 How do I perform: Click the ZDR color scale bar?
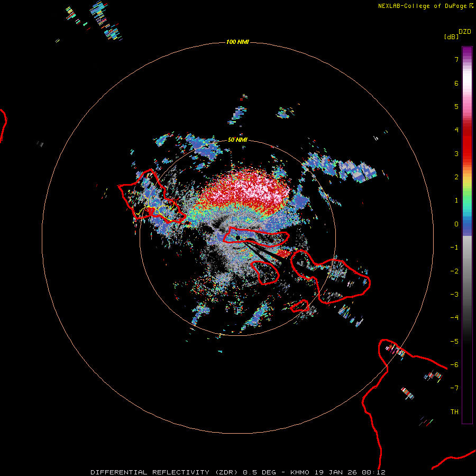coord(467,235)
